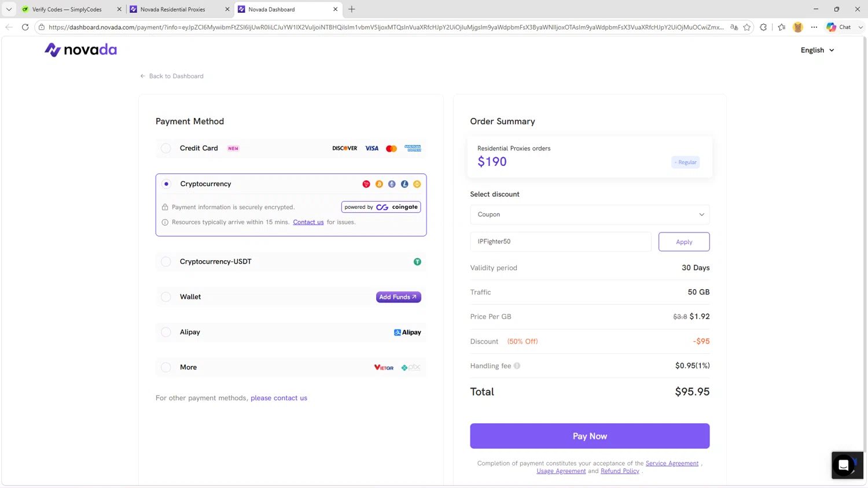Open the English language selector
Image resolution: width=868 pixels, height=488 pixels.
tap(817, 50)
